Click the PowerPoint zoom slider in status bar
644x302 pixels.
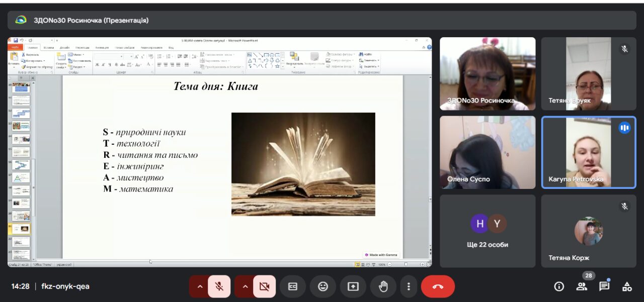406,264
